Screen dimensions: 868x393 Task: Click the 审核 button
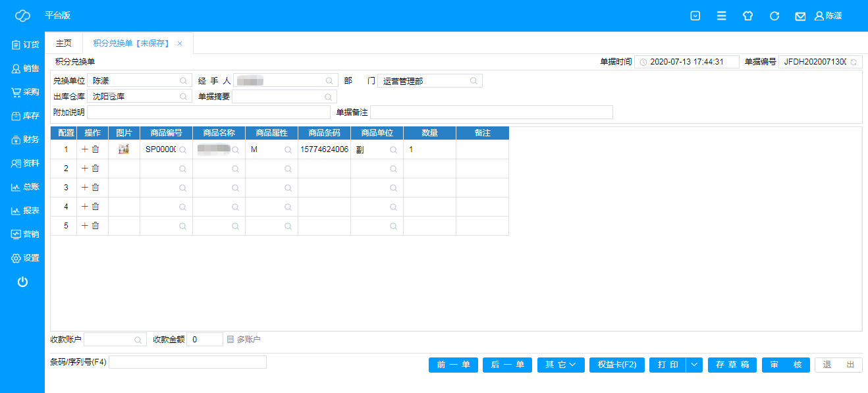786,365
